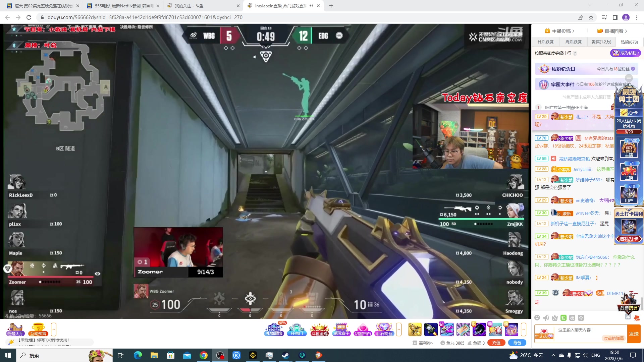Show hidden system tray icons
644x362 pixels.
point(553,355)
